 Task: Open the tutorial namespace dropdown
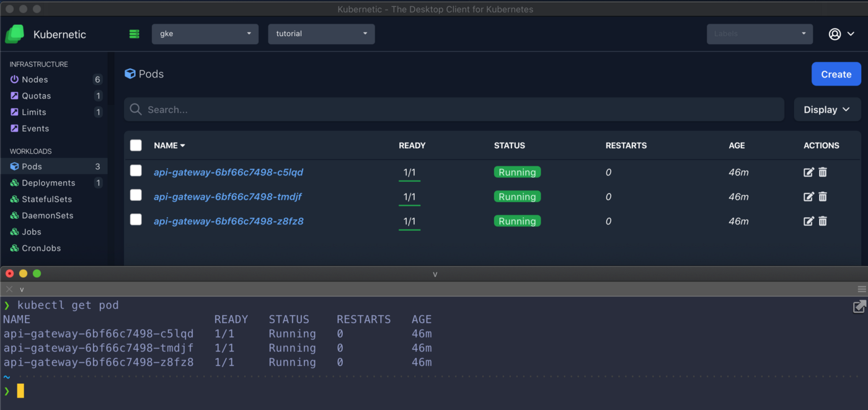(321, 33)
